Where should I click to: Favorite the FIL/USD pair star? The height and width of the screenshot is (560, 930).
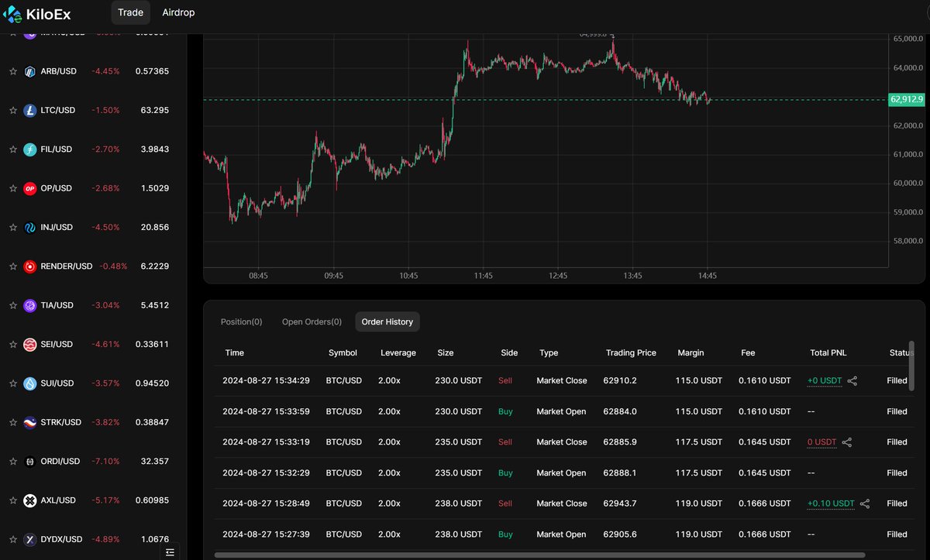pyautogui.click(x=12, y=149)
